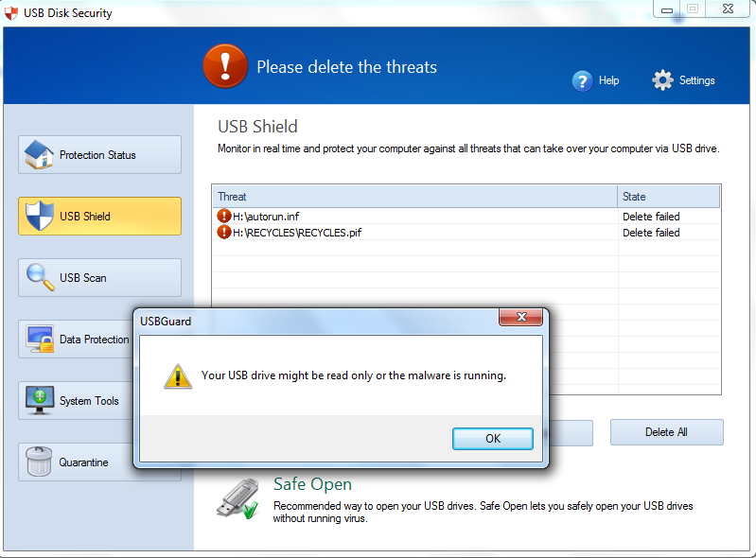Screen dimensions: 756x558
Task: Click the locked monitor Data Protection icon
Action: point(41,340)
